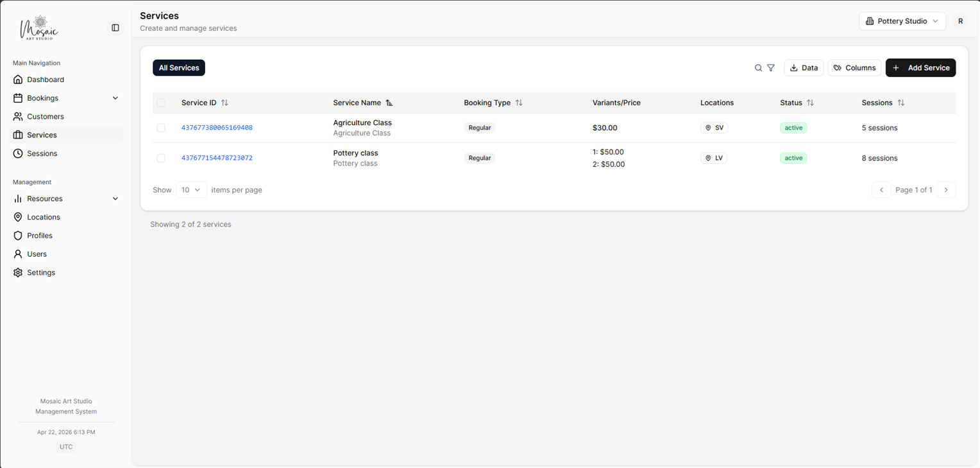Click the next page arrow button
The height and width of the screenshot is (468, 980).
946,190
